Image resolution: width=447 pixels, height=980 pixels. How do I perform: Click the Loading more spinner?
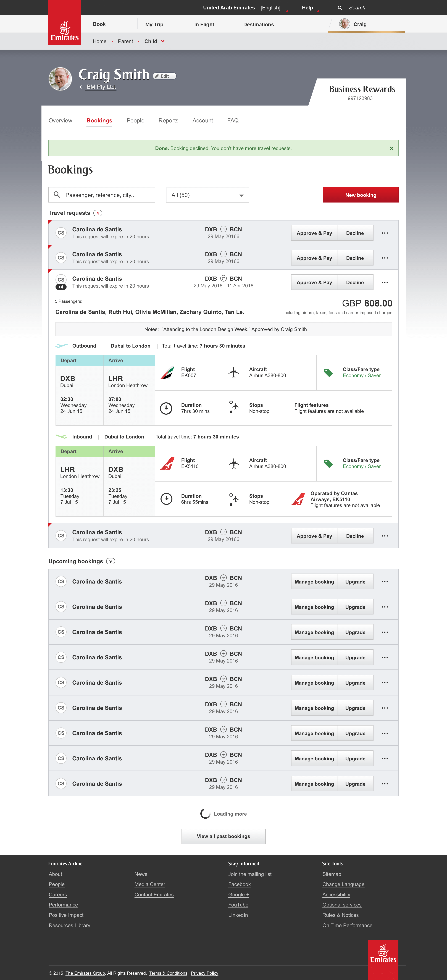click(205, 814)
